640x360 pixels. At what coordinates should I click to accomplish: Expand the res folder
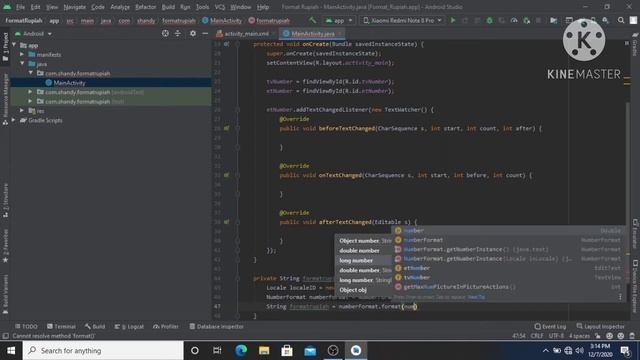click(22, 111)
